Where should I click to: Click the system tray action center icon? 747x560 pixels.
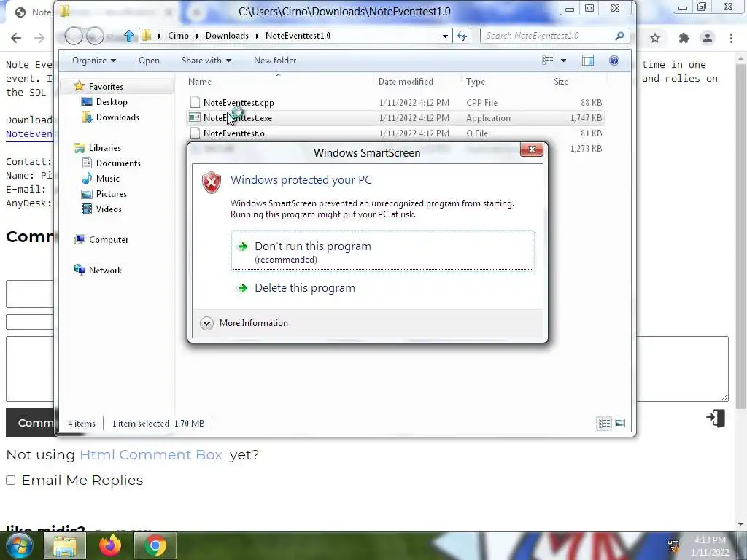coord(673,546)
